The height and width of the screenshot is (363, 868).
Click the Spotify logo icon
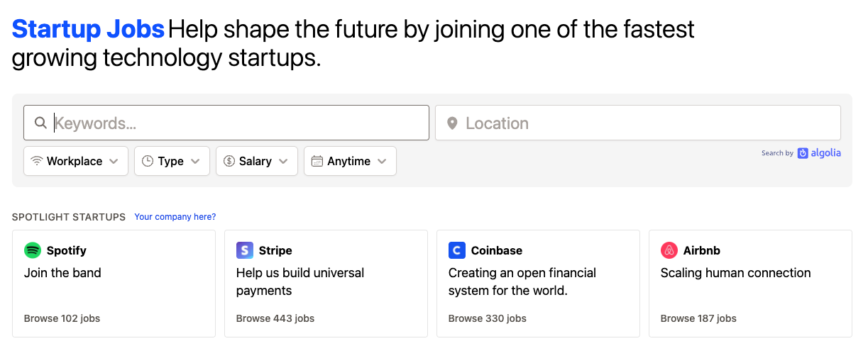(x=33, y=250)
